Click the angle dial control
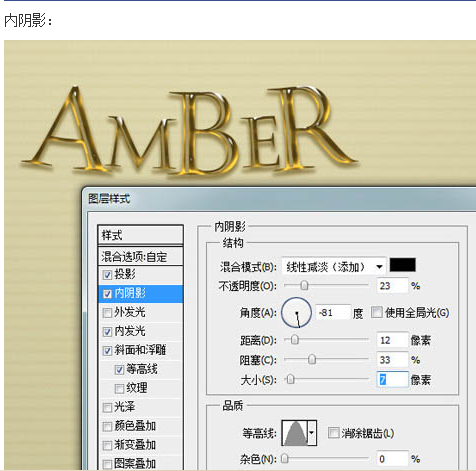Screen dimensions: 476x471 tap(296, 313)
